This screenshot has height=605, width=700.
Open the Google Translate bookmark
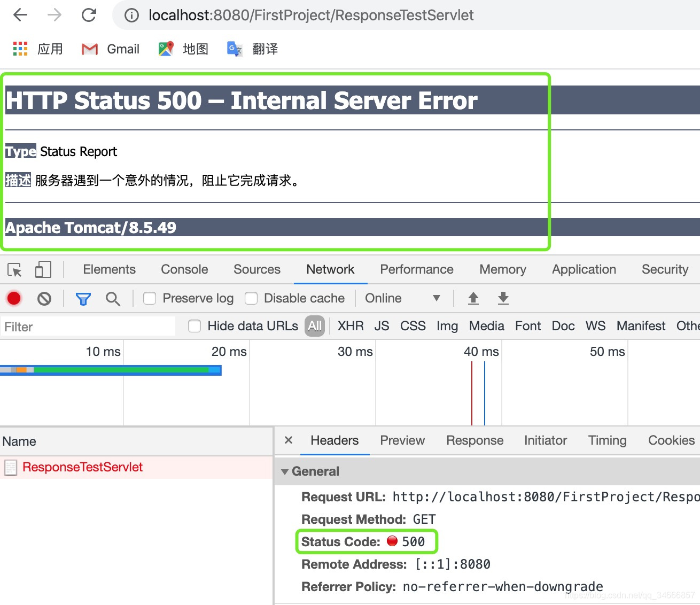[252, 49]
